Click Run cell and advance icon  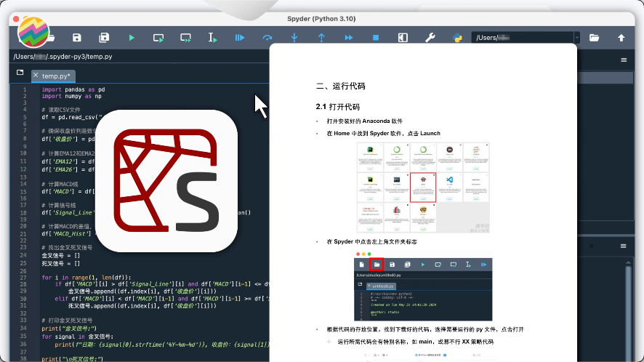(186, 37)
